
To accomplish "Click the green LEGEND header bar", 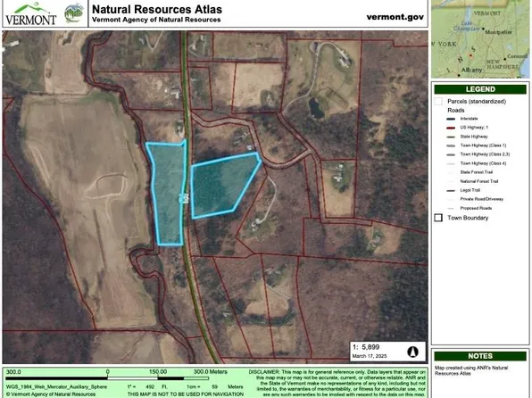I will point(480,89).
